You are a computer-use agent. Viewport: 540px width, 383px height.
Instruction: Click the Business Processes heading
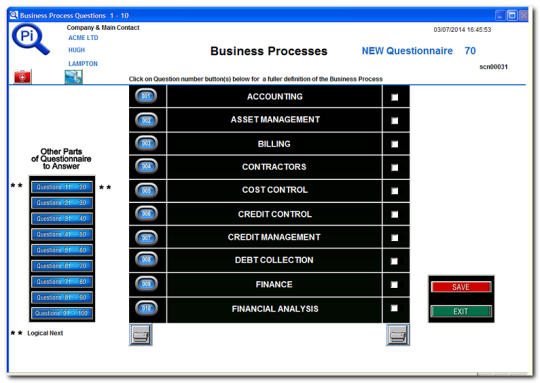tap(269, 51)
